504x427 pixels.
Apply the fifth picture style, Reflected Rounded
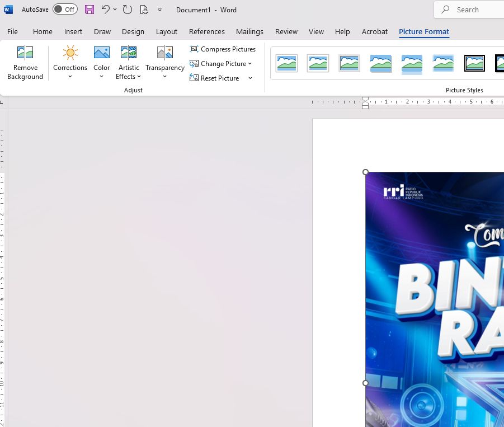pos(412,64)
